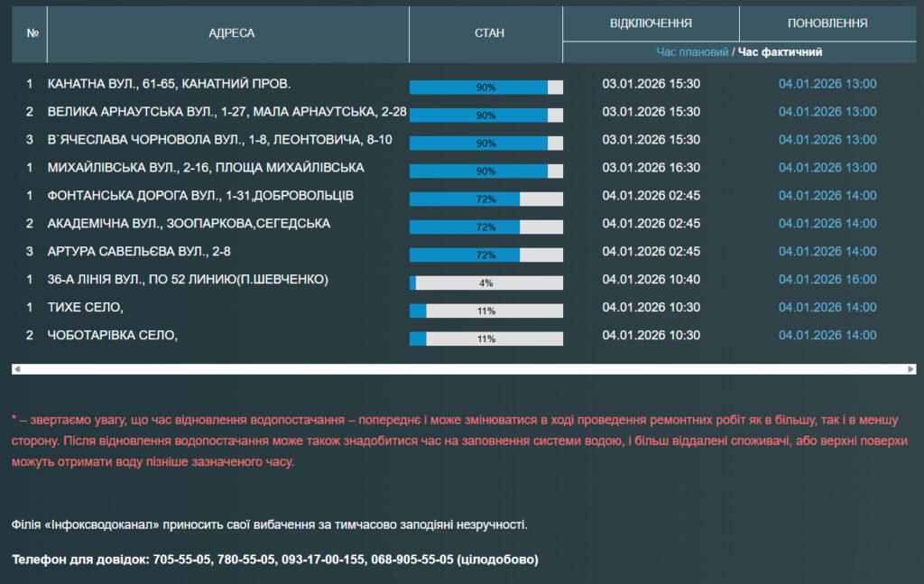Click the restoration time 04.01.2026 16:00

coord(827,280)
